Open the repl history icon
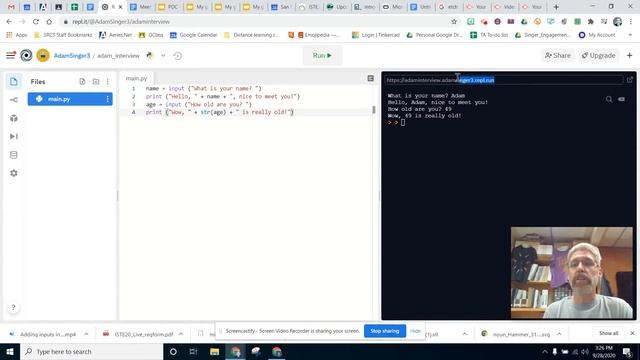 [178, 56]
